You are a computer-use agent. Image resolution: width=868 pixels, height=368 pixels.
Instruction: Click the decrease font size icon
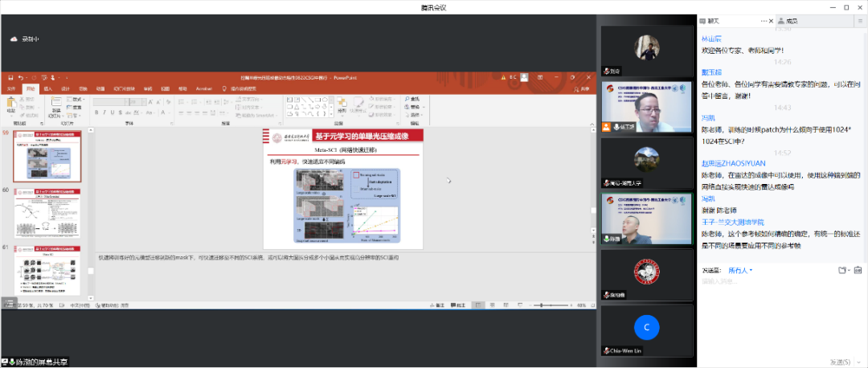158,102
